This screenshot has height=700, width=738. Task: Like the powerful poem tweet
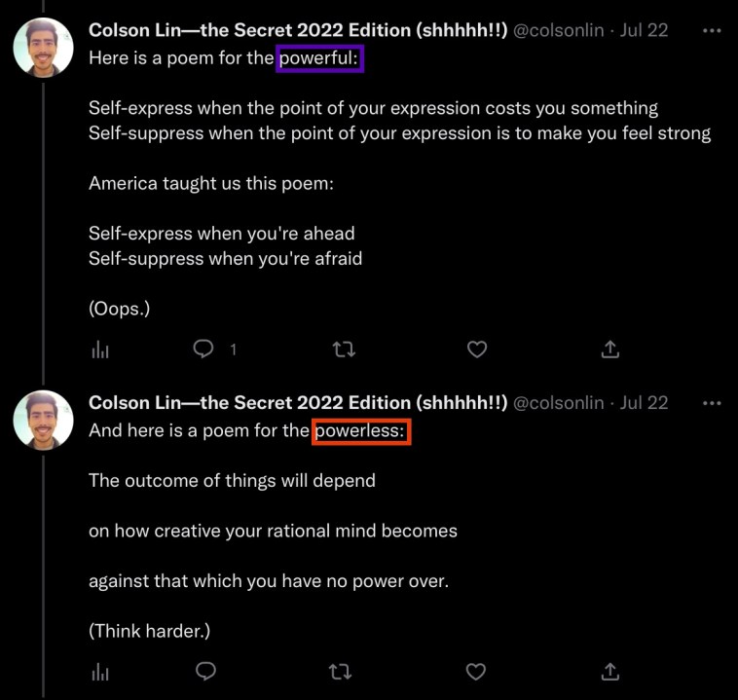click(x=477, y=349)
